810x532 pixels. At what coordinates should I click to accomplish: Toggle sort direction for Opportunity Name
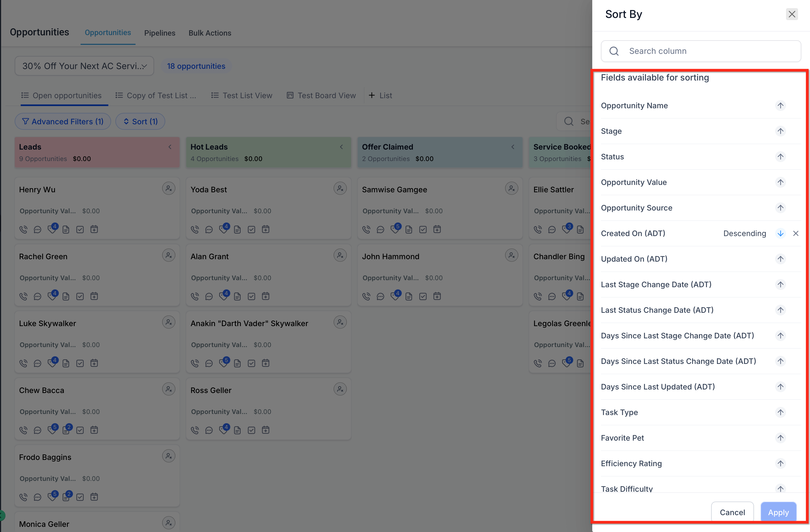pos(780,106)
